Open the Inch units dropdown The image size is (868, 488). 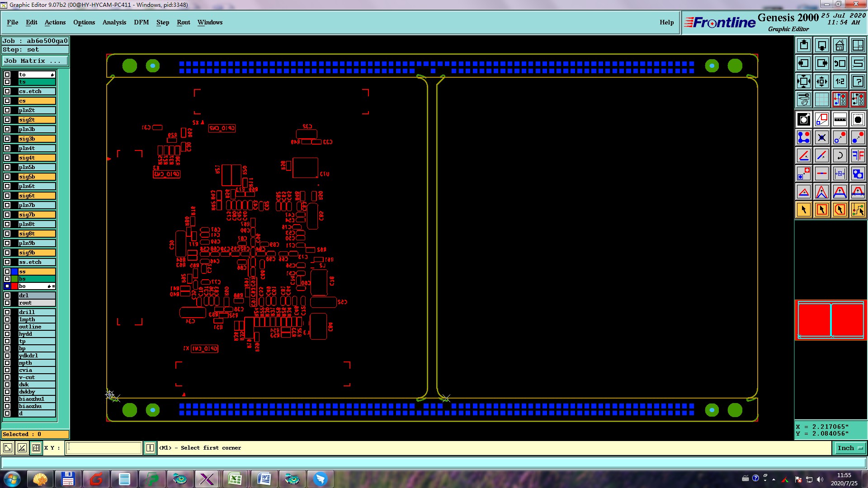point(850,448)
